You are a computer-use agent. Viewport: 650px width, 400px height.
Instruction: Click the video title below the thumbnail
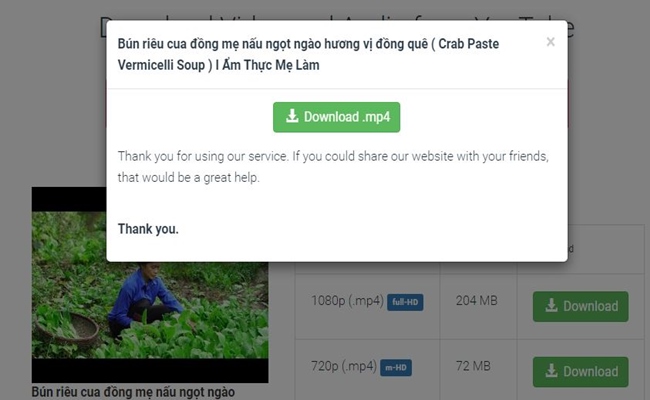(x=133, y=392)
